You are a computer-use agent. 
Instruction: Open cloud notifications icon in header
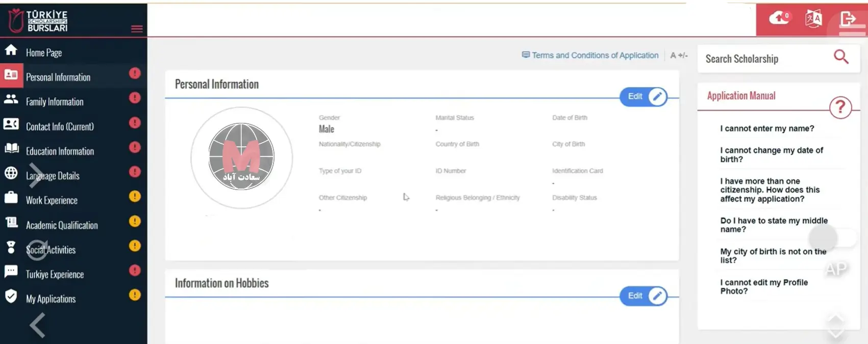coord(779,18)
